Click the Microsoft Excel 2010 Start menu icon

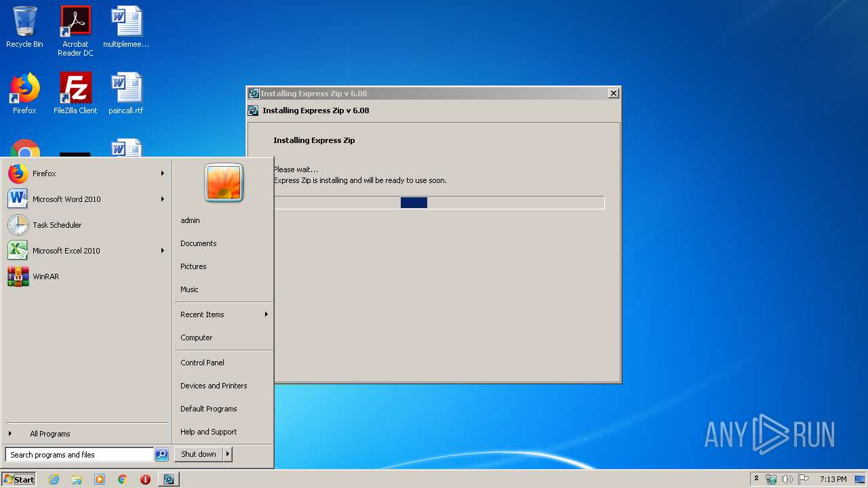click(x=18, y=251)
